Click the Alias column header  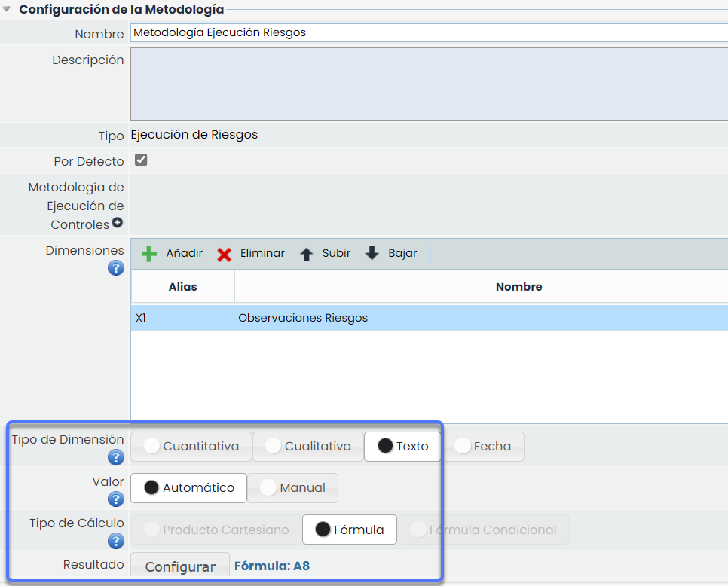(x=182, y=287)
